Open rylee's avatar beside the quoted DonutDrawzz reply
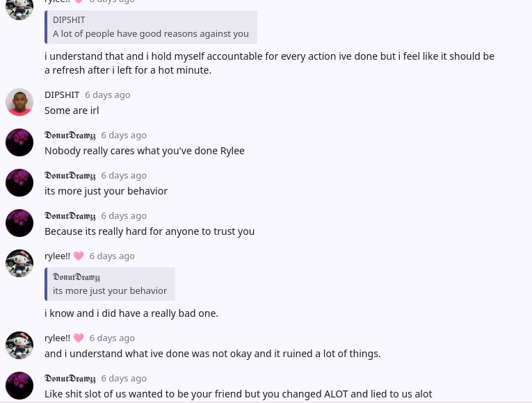The width and height of the screenshot is (532, 403). point(19,263)
